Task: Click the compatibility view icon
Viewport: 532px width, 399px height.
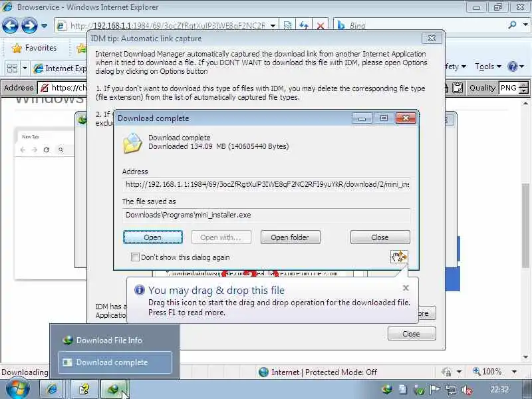Action: 287,25
